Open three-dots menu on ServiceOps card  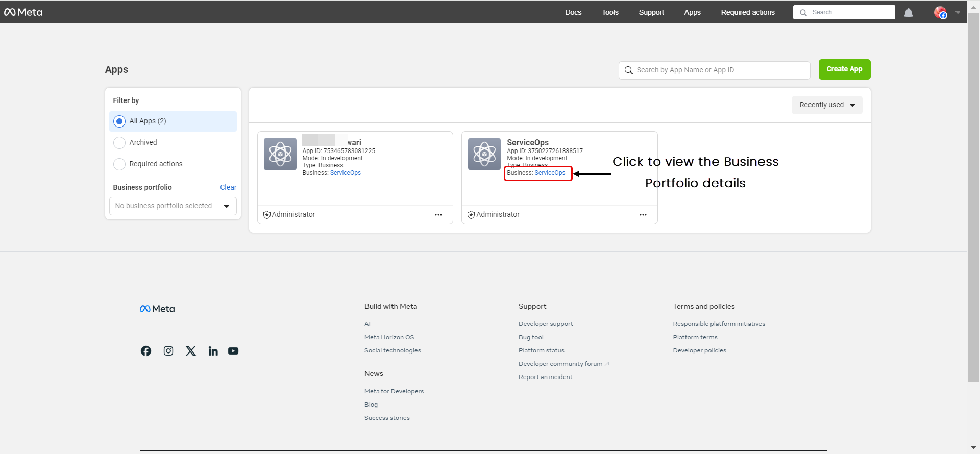pos(643,215)
